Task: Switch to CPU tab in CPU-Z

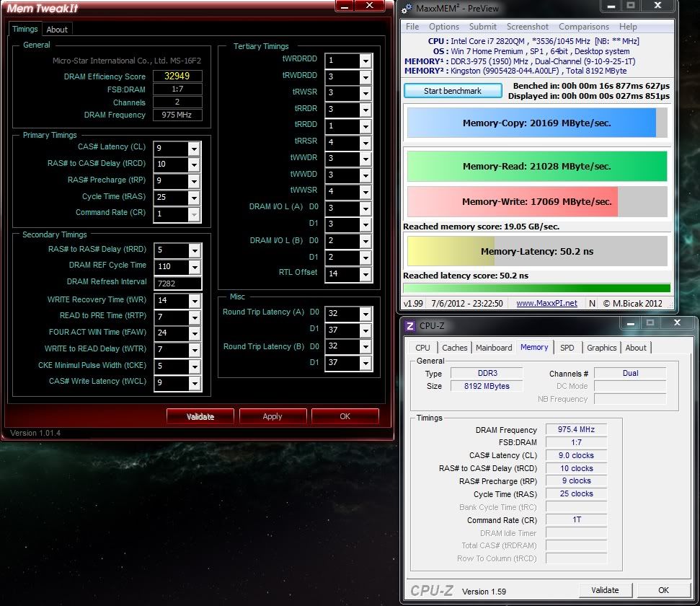Action: (x=422, y=348)
